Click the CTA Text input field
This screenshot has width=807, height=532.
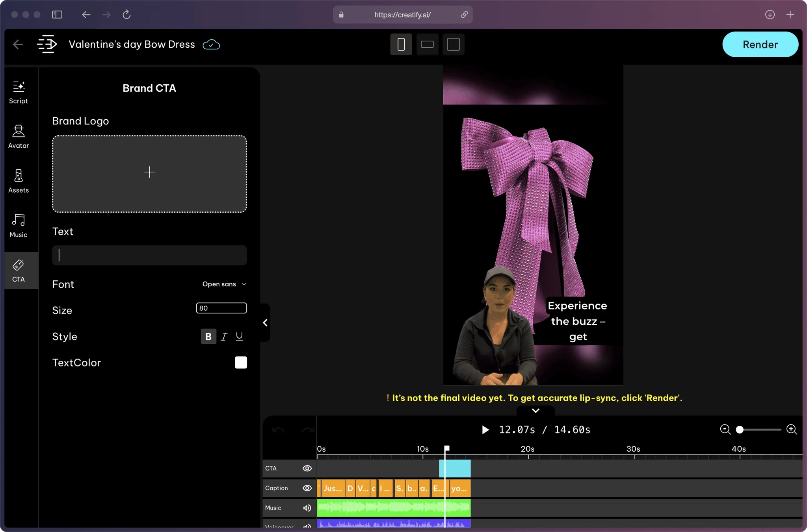149,255
